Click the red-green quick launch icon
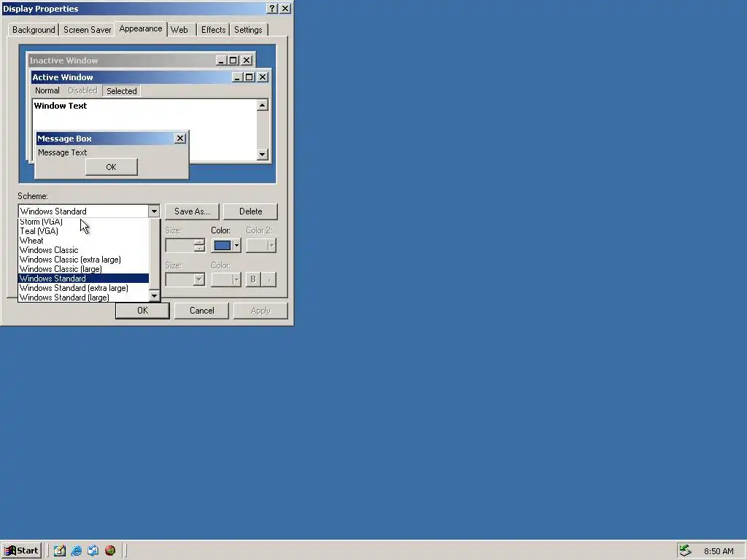 pyautogui.click(x=110, y=551)
